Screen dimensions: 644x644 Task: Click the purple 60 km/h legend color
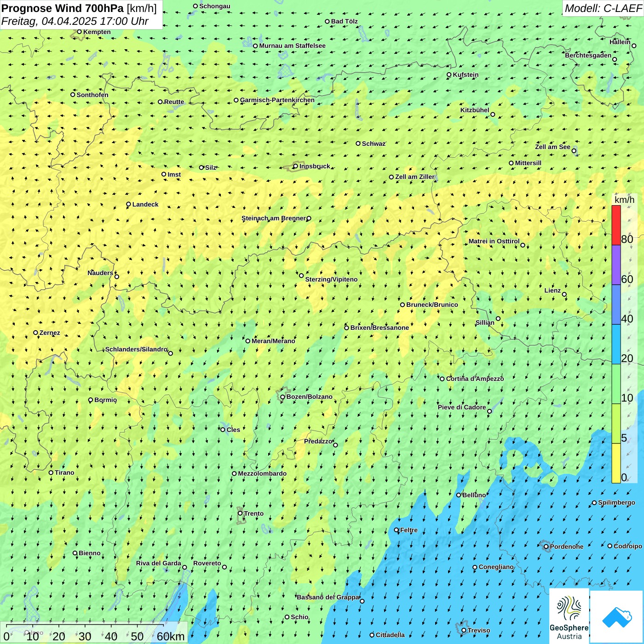click(x=616, y=265)
